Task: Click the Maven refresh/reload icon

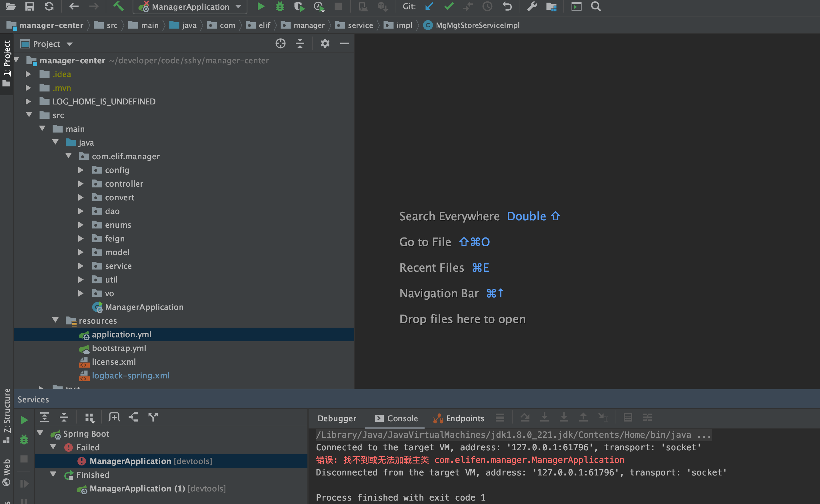Action: pos(49,7)
